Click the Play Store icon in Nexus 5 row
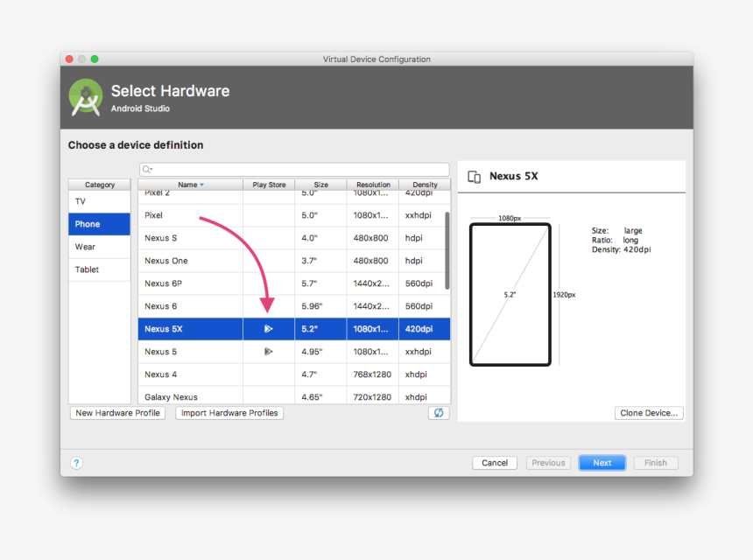The image size is (753, 560). click(269, 351)
